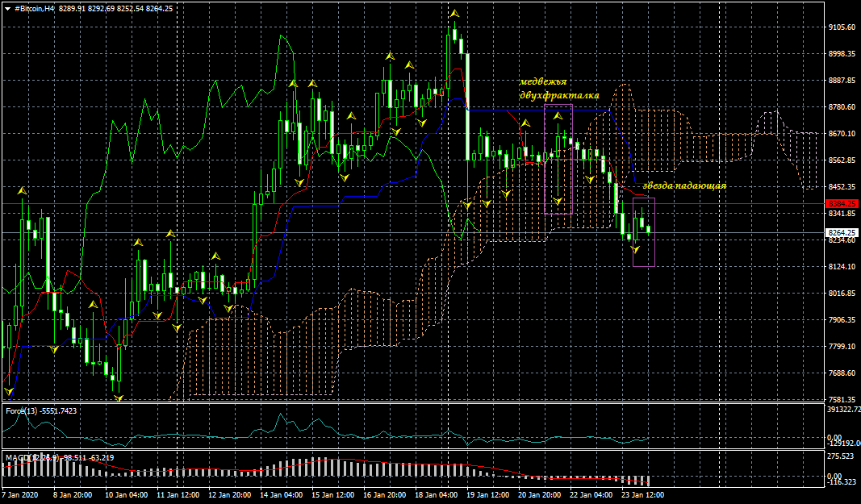The image size is (861, 504).
Task: Click the '23 Jan 12:00' time axis label
Action: [x=643, y=494]
